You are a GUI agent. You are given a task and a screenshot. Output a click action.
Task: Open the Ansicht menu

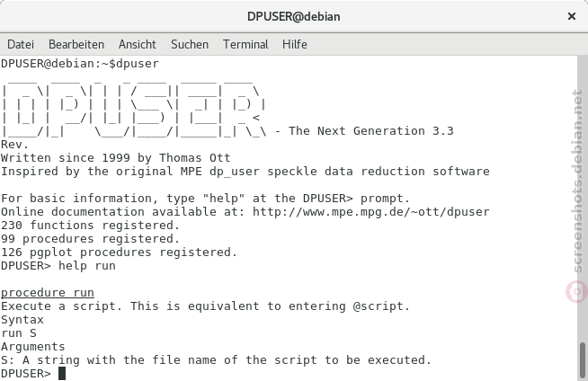138,44
